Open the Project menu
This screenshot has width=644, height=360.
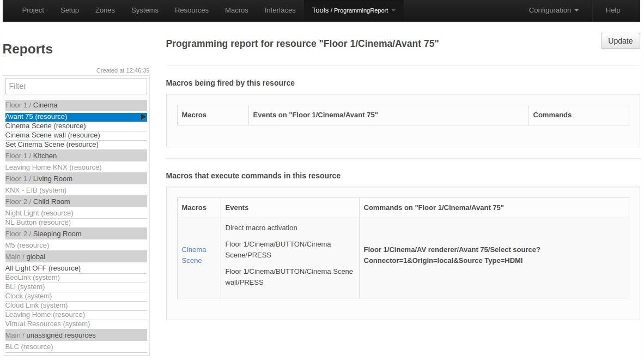(33, 10)
